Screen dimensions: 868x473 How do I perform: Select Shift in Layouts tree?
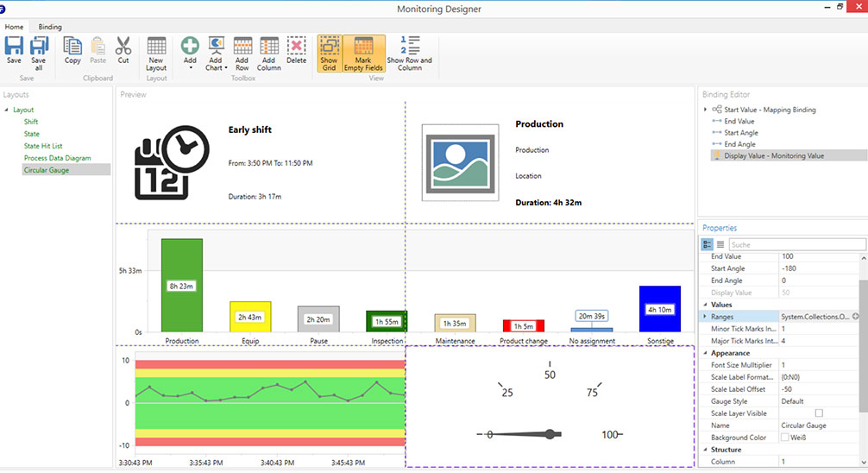[31, 122]
